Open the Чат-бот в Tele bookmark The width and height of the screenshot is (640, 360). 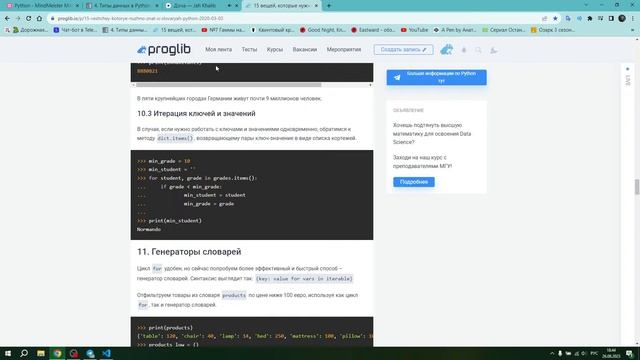[75, 30]
